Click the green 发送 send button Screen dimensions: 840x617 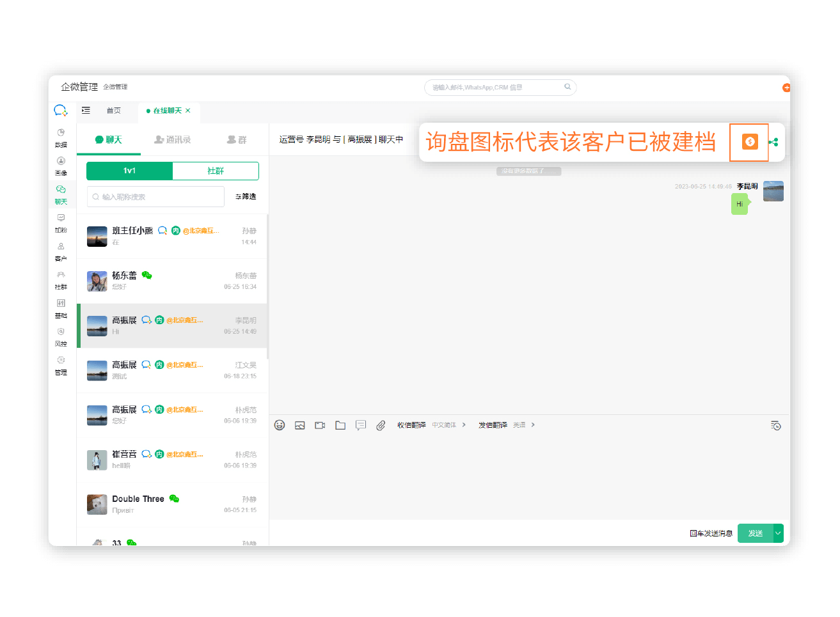(756, 533)
